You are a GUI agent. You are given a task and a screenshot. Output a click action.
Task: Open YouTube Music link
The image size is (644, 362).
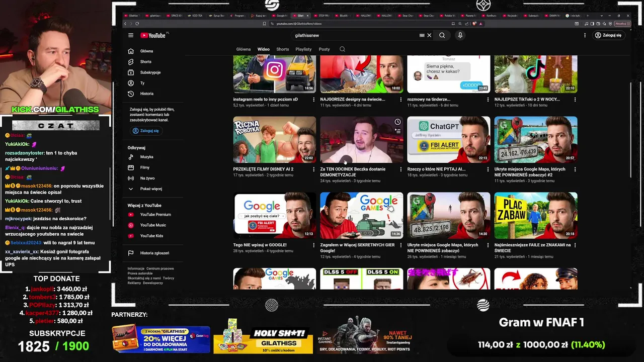pos(152,225)
